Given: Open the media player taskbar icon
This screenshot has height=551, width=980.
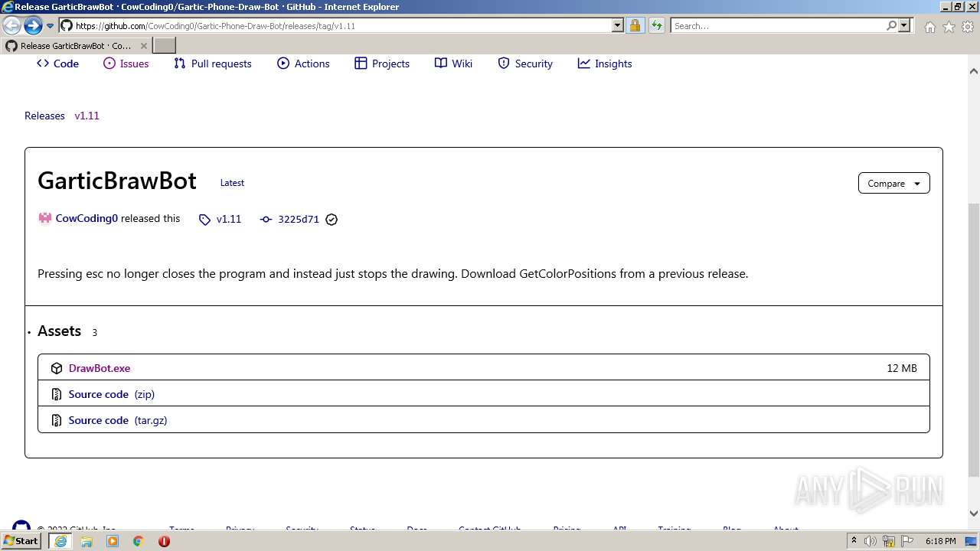Looking at the screenshot, I should click(x=113, y=541).
